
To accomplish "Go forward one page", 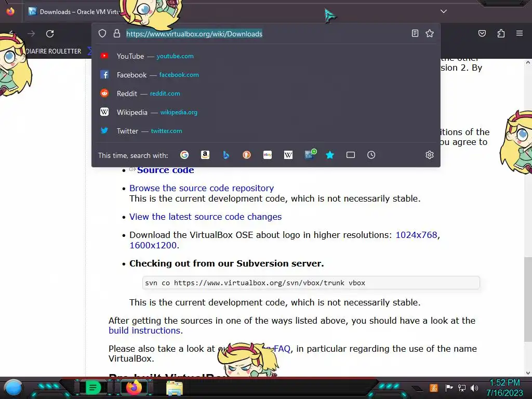I will click(31, 34).
